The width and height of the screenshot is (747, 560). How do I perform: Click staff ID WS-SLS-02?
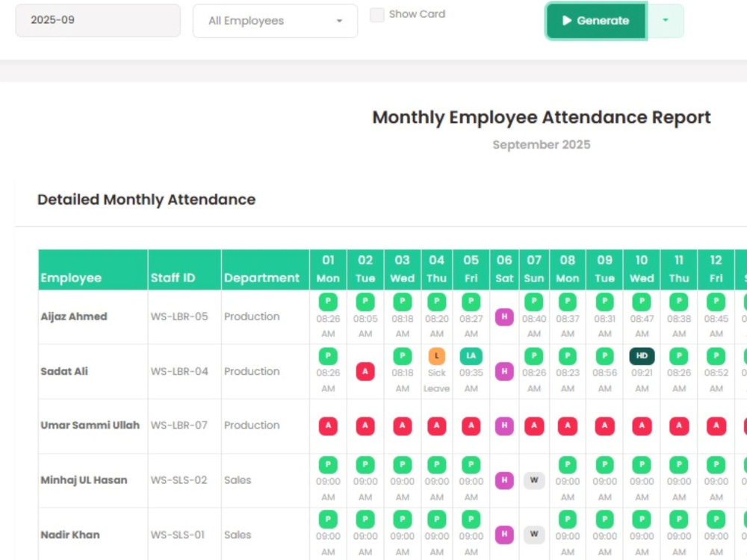[179, 480]
